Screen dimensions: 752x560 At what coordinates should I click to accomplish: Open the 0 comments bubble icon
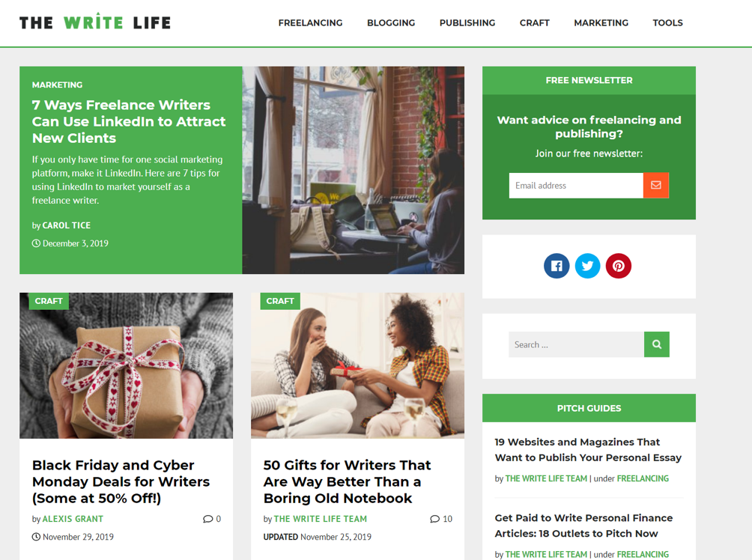207,519
